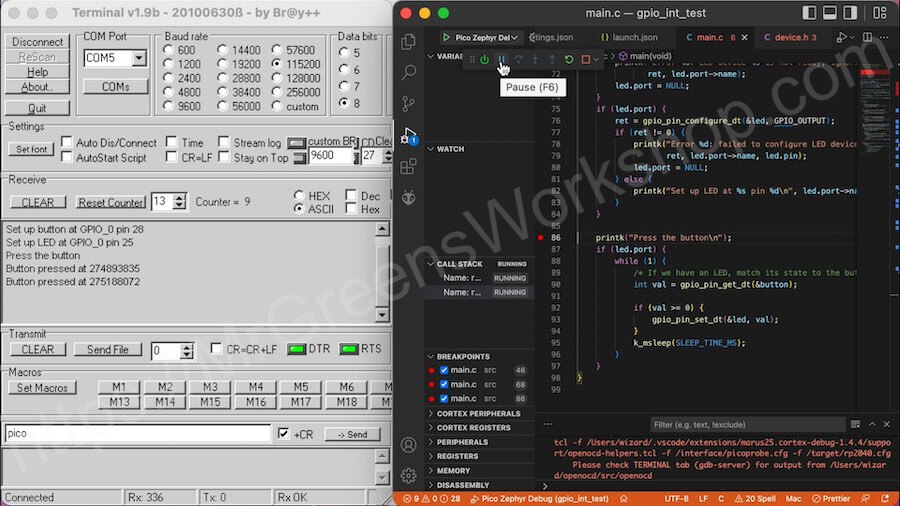
Task: Switch to the settings.json tab
Action: 552,37
